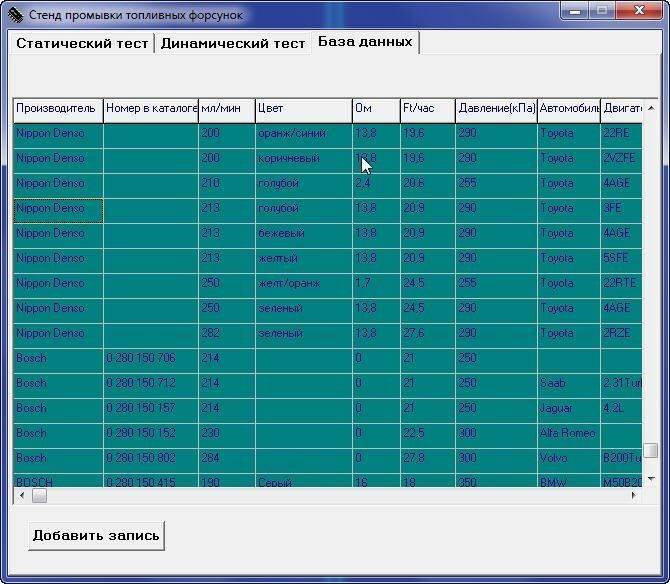Select the мл/мин column header
Viewport: 670px width, 584px height.
point(225,108)
